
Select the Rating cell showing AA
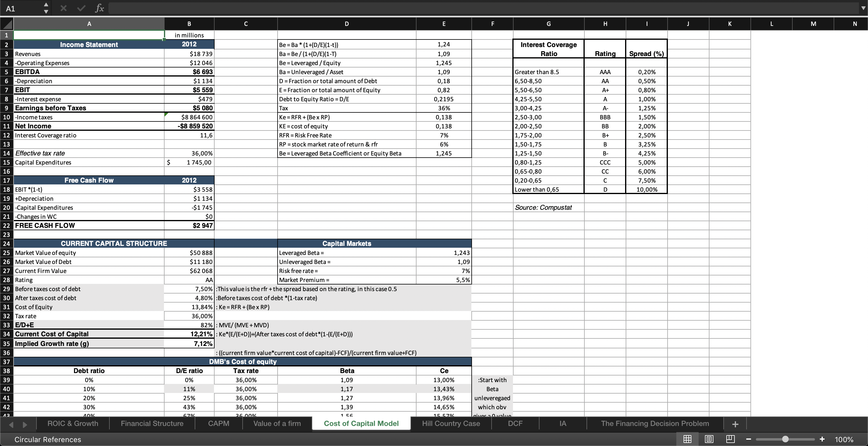click(x=189, y=280)
